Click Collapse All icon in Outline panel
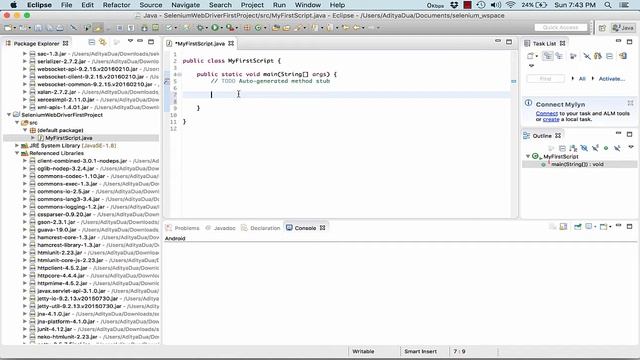This screenshot has height=360, width=640. pos(562,148)
